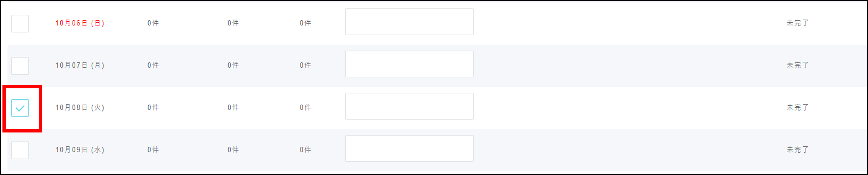This screenshot has height=175, width=868.
Task: Click the text box in 10月06日 row
Action: tap(409, 22)
